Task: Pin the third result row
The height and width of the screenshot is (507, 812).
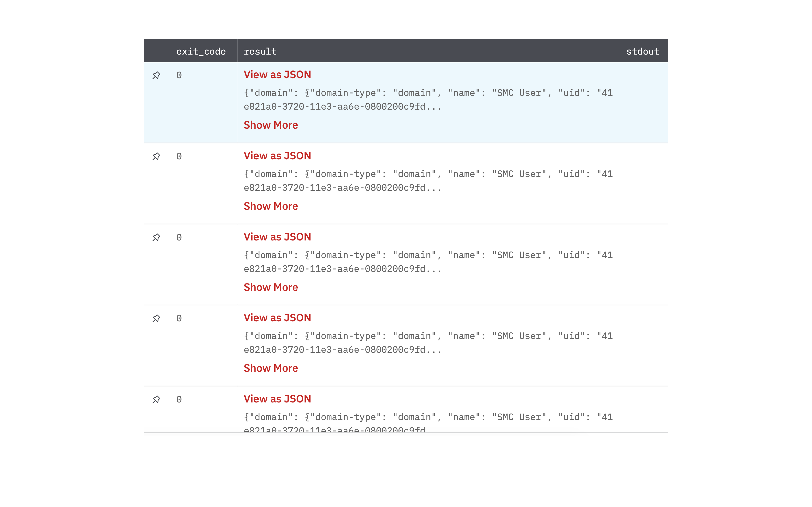Action: (156, 237)
